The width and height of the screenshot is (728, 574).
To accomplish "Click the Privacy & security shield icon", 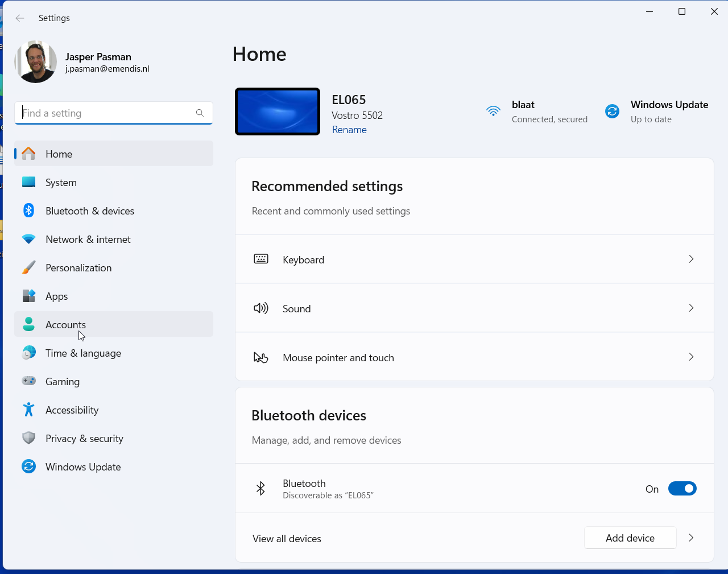I will click(28, 438).
